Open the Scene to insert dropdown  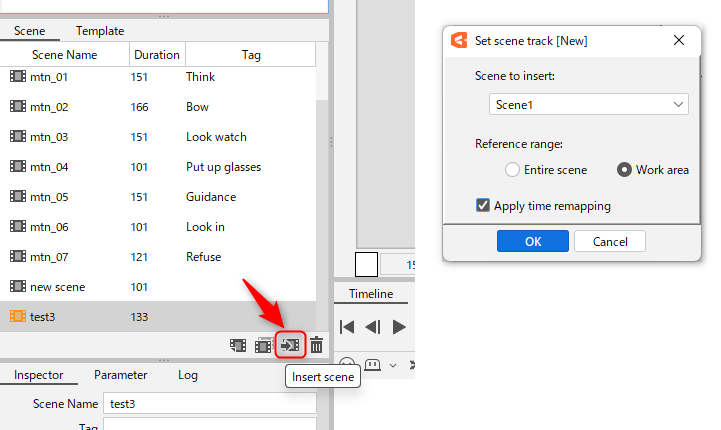pyautogui.click(x=590, y=104)
